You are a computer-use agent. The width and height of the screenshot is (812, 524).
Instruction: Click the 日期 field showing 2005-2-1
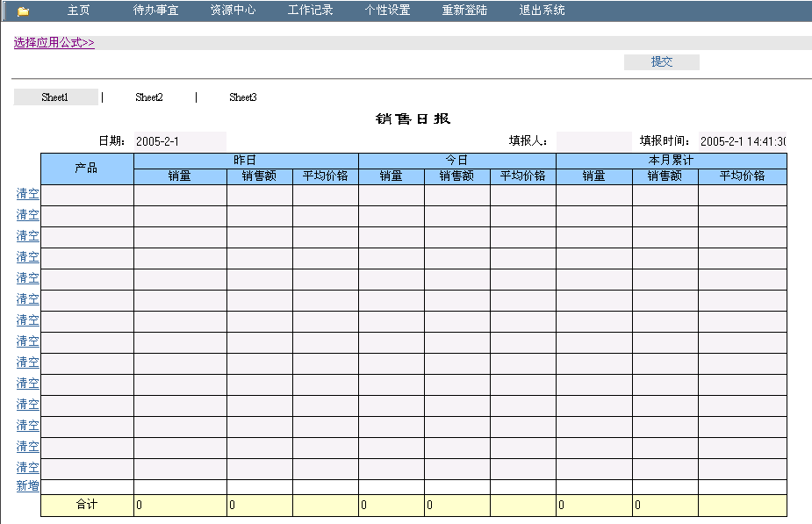[180, 140]
